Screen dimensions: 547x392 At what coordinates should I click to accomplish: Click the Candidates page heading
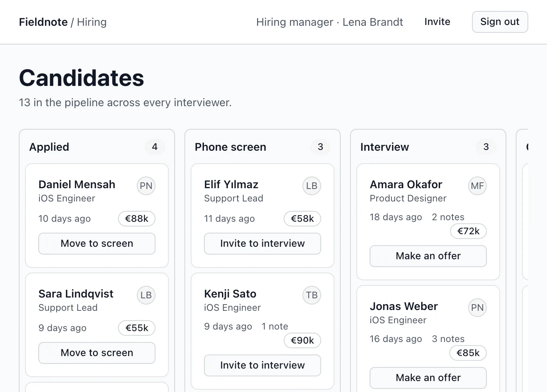pos(82,78)
